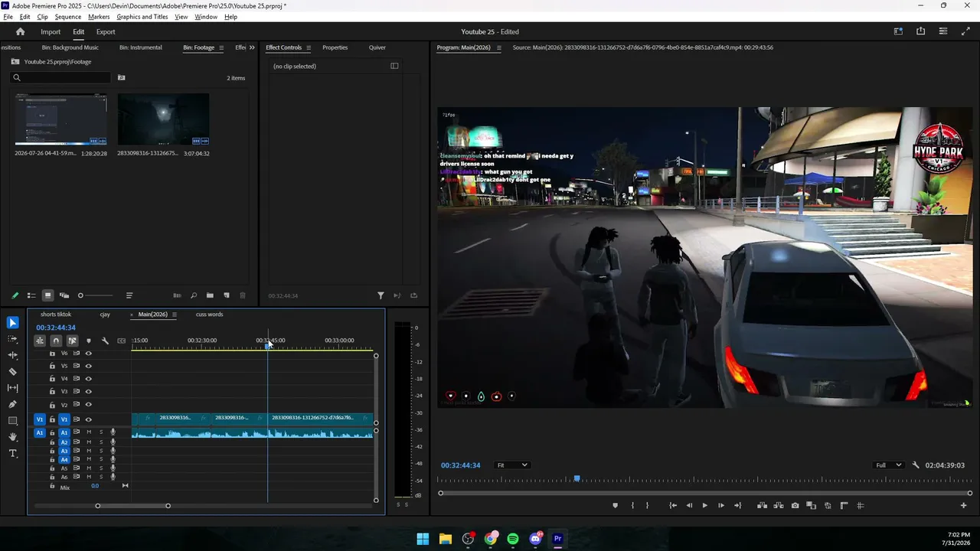Choose the Ripple Edit tool
The height and width of the screenshot is (551, 980).
point(12,355)
